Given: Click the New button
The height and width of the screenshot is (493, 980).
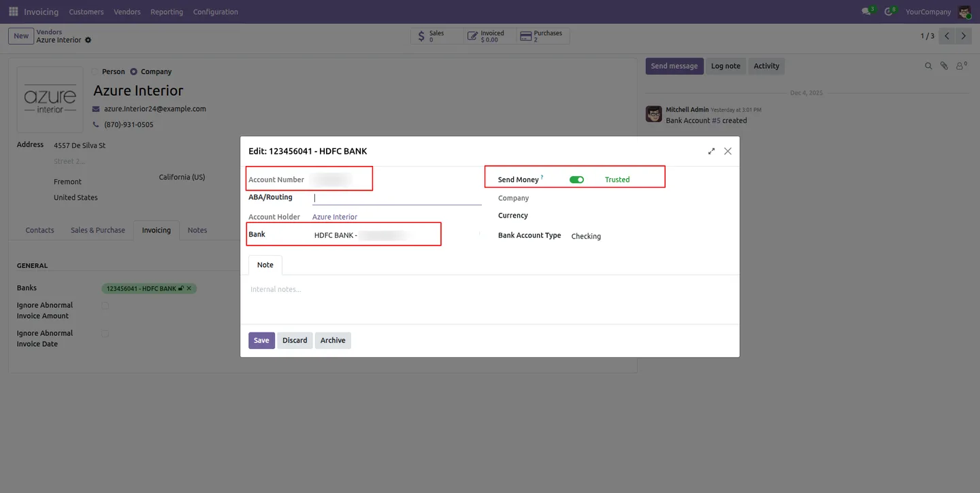Looking at the screenshot, I should pyautogui.click(x=21, y=36).
